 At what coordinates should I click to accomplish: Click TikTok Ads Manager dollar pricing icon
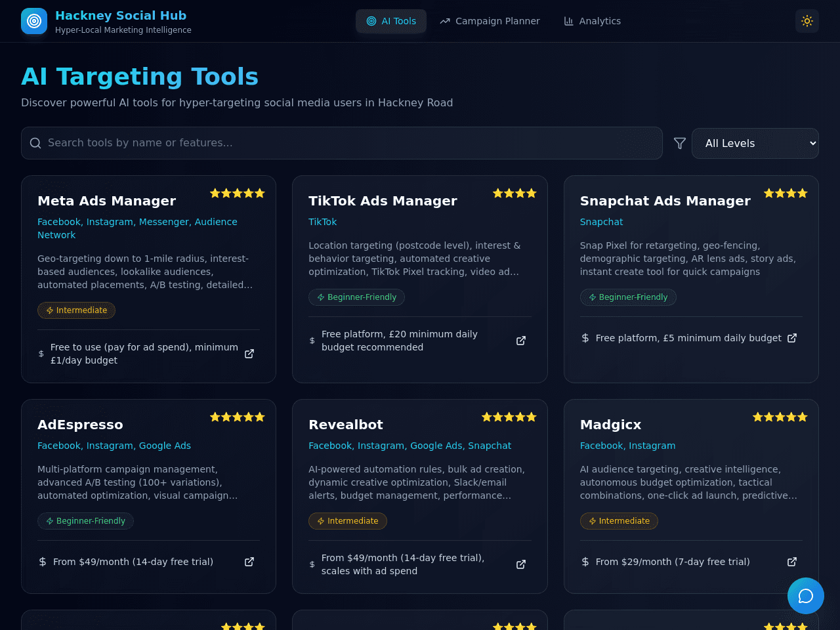pyautogui.click(x=312, y=341)
